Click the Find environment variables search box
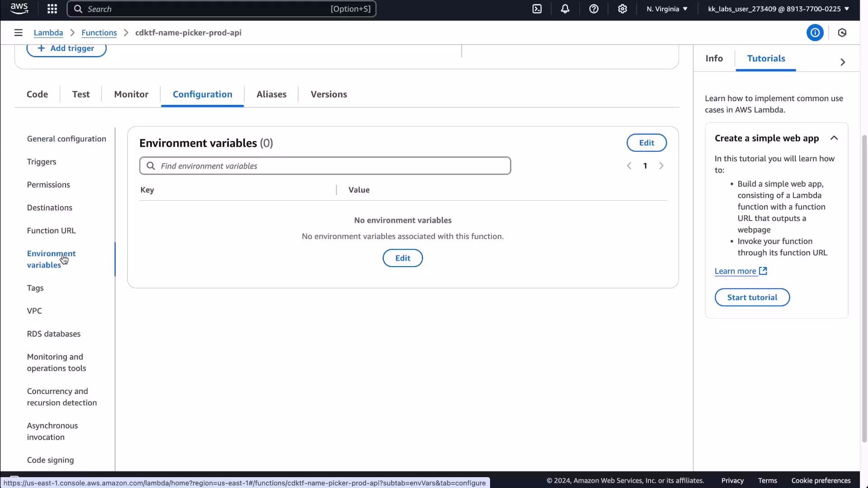 [325, 166]
